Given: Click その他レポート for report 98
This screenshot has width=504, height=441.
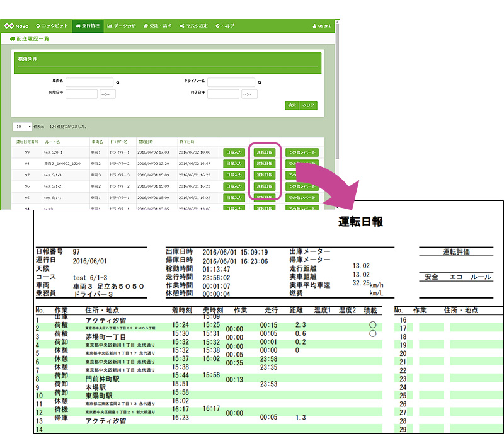Looking at the screenshot, I should 302,164.
